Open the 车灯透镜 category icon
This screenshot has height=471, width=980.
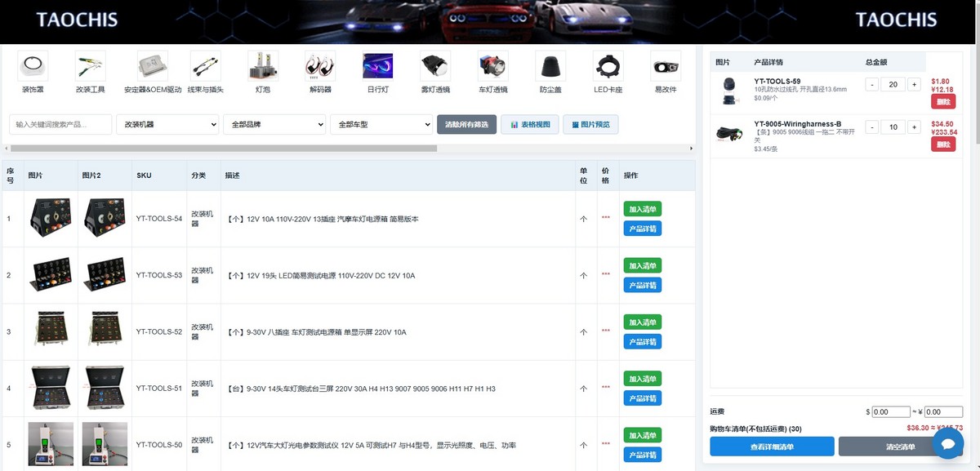pyautogui.click(x=492, y=65)
